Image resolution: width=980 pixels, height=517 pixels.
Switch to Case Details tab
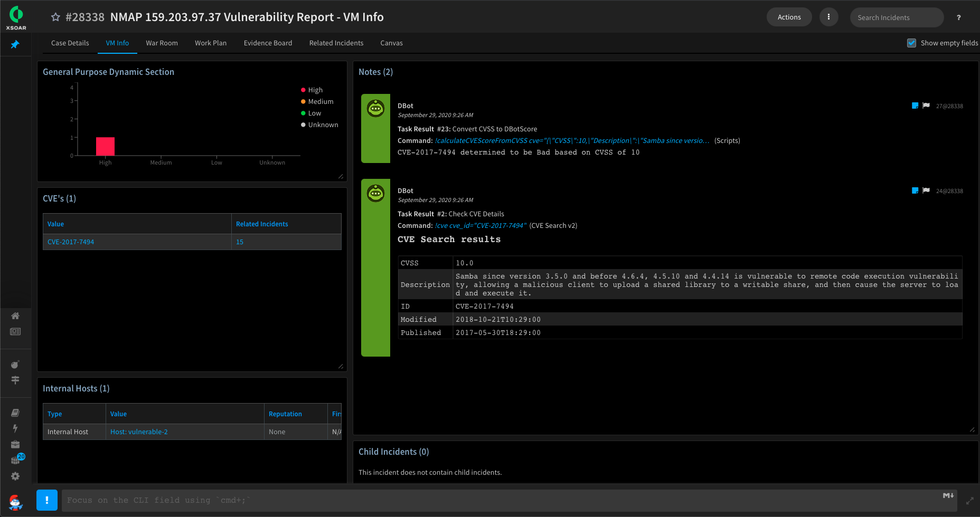[x=70, y=43]
